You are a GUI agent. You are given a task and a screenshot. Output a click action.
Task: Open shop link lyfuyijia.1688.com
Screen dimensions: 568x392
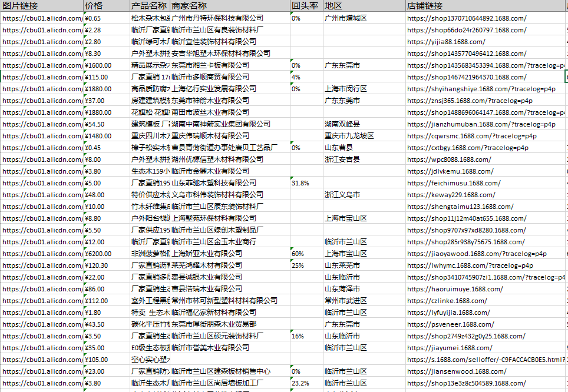pyautogui.click(x=448, y=313)
